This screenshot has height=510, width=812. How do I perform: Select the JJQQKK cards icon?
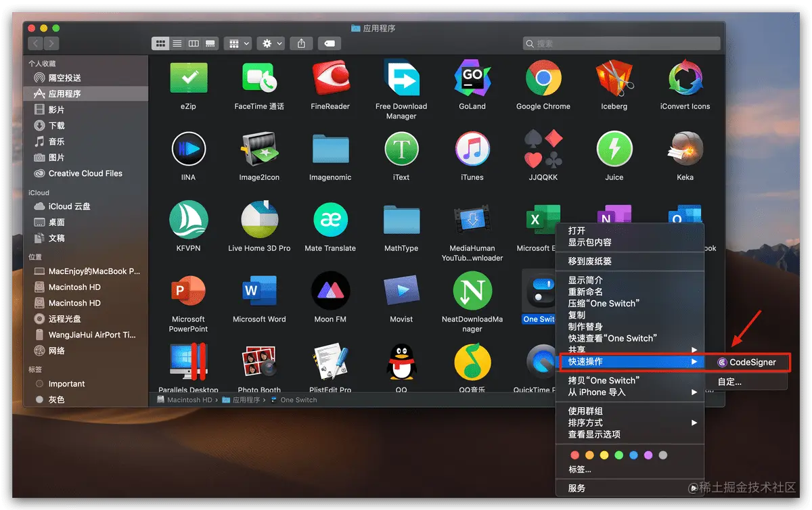coord(543,149)
